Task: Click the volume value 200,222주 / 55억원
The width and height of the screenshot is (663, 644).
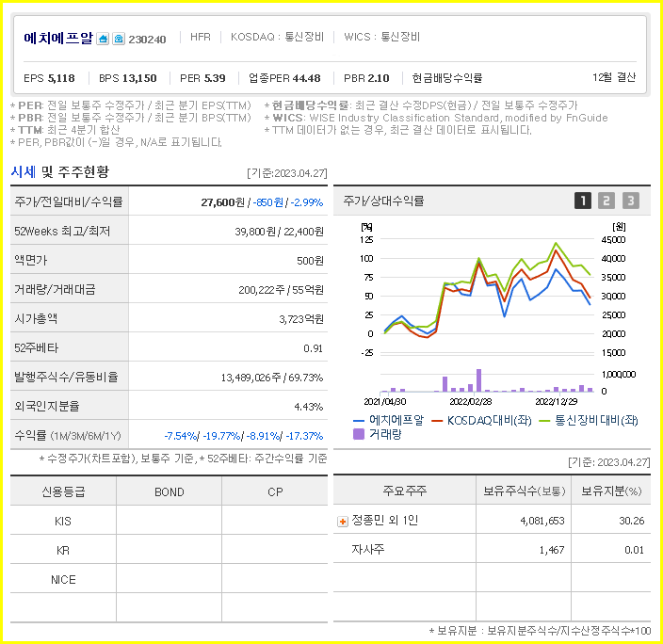Action: click(282, 290)
